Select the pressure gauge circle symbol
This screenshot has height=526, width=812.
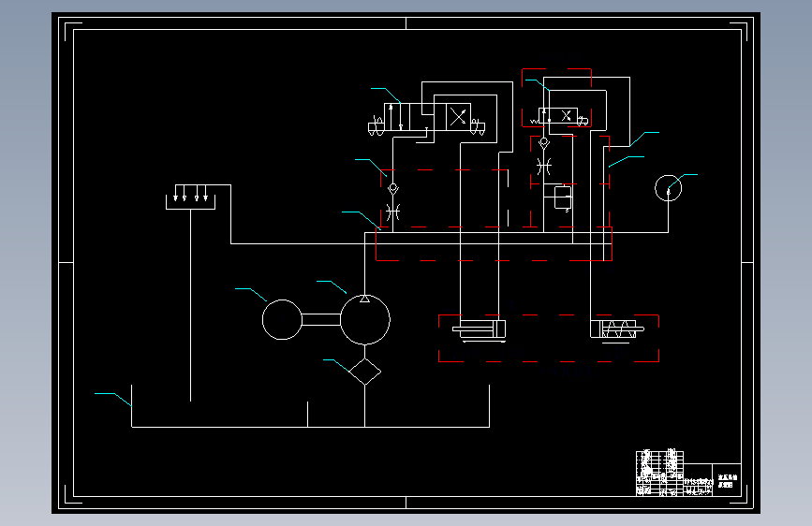(x=668, y=188)
